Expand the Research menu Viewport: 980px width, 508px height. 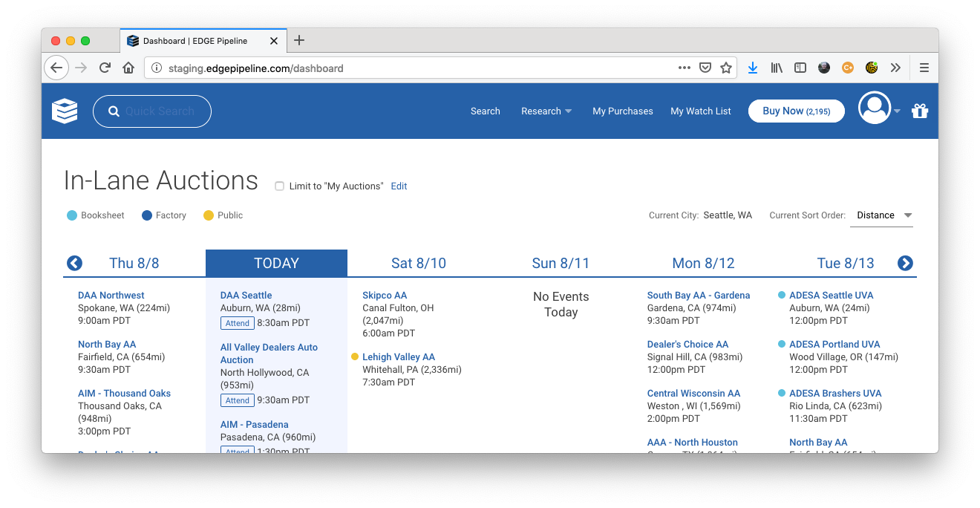click(546, 111)
